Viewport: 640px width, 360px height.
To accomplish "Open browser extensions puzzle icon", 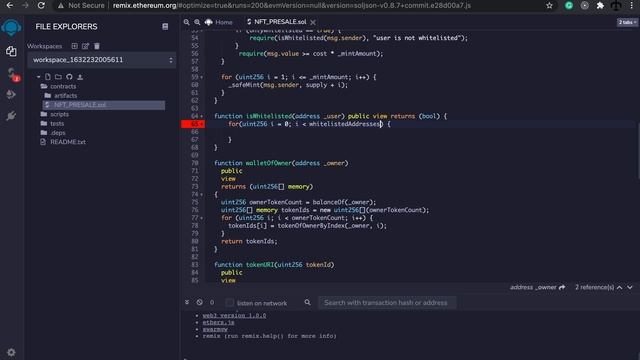I will 600,6.
